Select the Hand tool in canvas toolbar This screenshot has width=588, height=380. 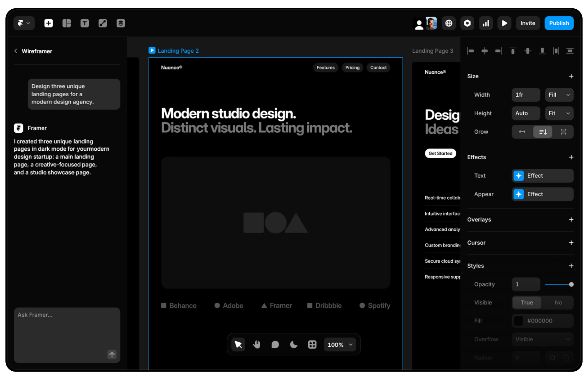(x=257, y=344)
